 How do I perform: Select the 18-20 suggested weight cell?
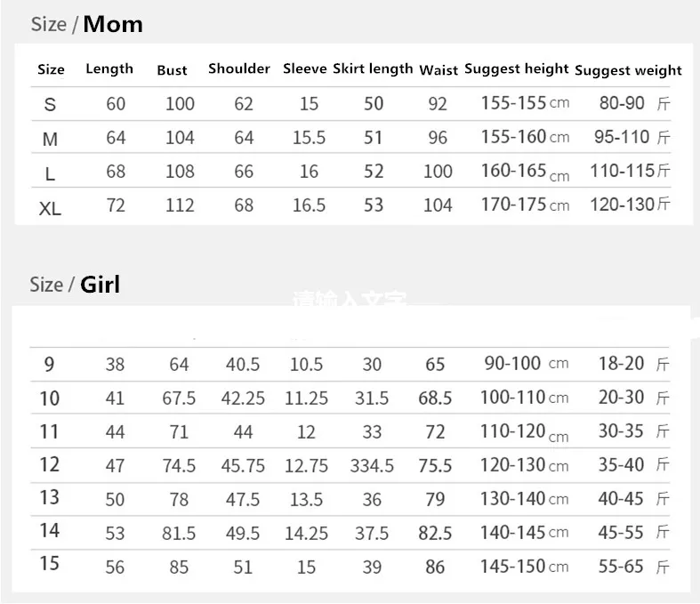(x=634, y=364)
